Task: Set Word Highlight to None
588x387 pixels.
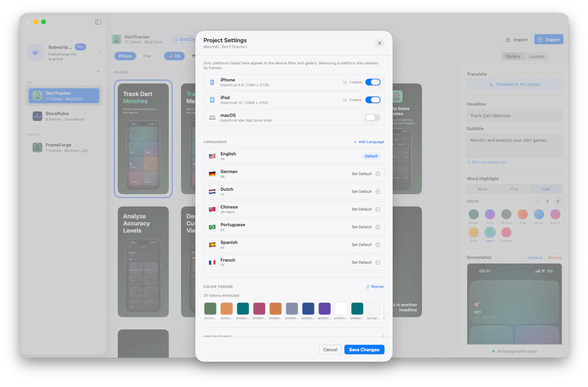Action: coord(483,189)
